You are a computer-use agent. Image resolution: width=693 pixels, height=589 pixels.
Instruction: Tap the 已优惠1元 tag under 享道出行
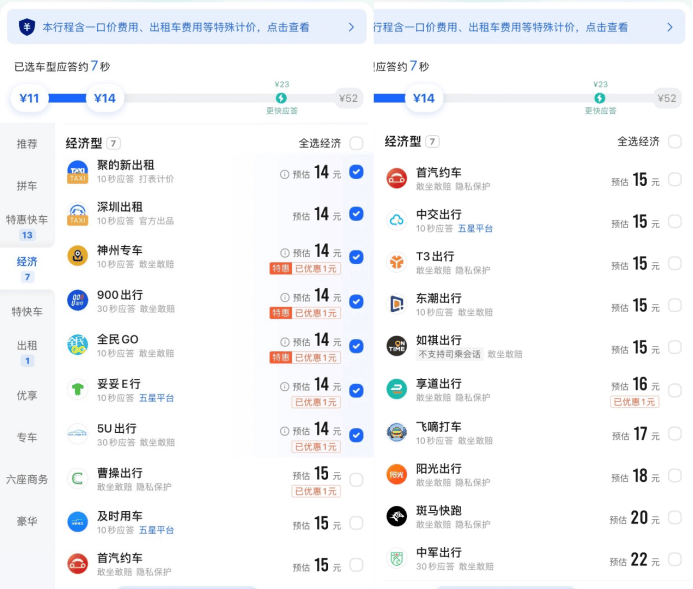tap(635, 402)
